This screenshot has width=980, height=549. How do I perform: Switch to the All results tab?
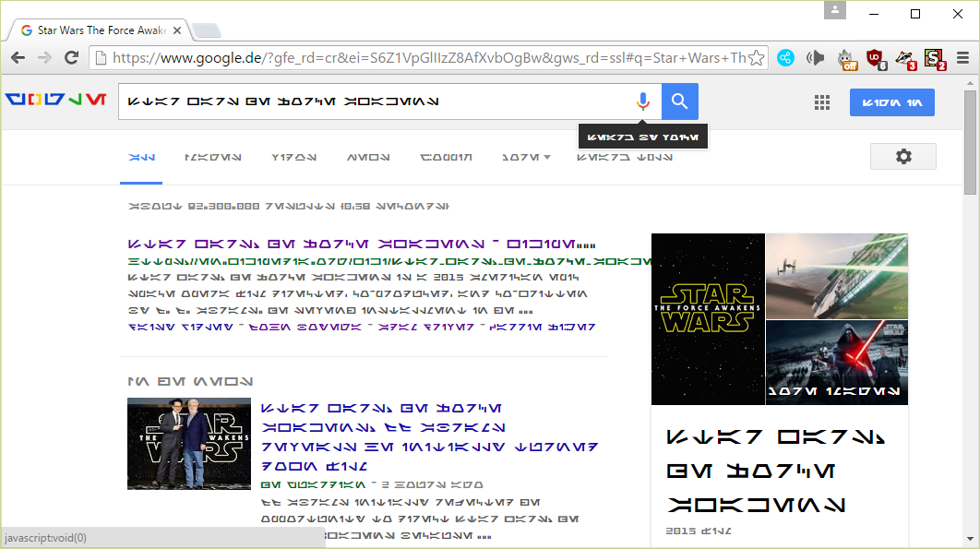click(141, 158)
